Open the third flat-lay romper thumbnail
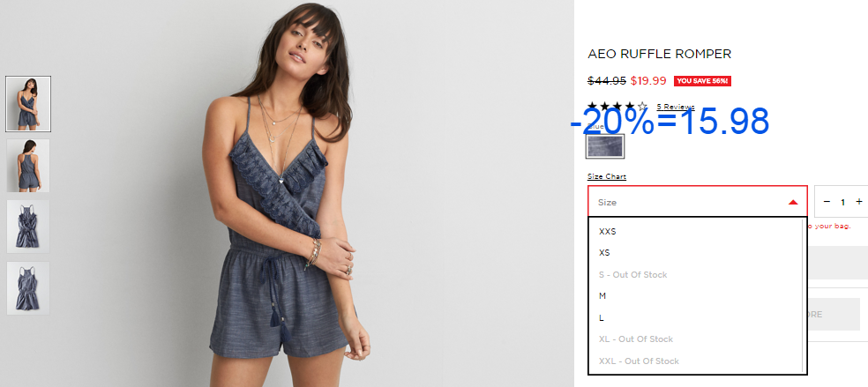Screen dimensions: 868x387 click(28, 227)
